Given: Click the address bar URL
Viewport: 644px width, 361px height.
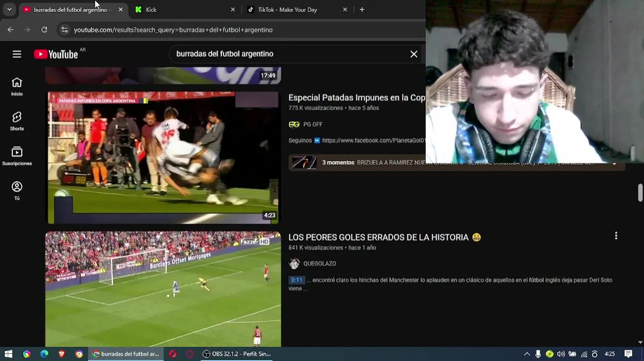Looking at the screenshot, I should pos(173,30).
